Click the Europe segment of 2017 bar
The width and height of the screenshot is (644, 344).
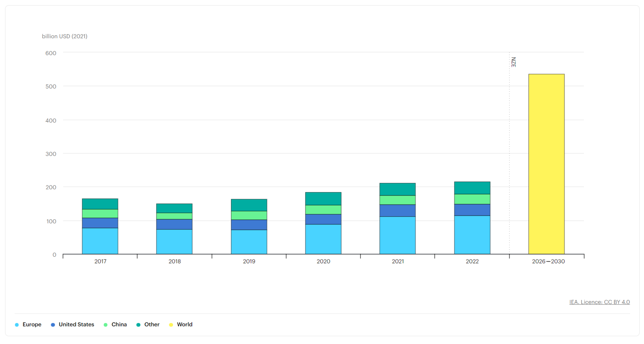(100, 241)
